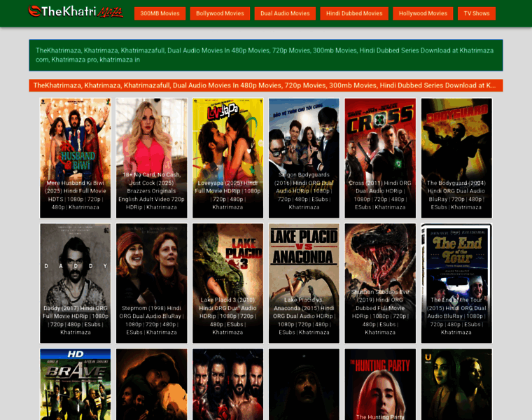Screen dimensions: 532x420
Task: Open the wrestlers group poster in bottom row
Action: point(227,384)
